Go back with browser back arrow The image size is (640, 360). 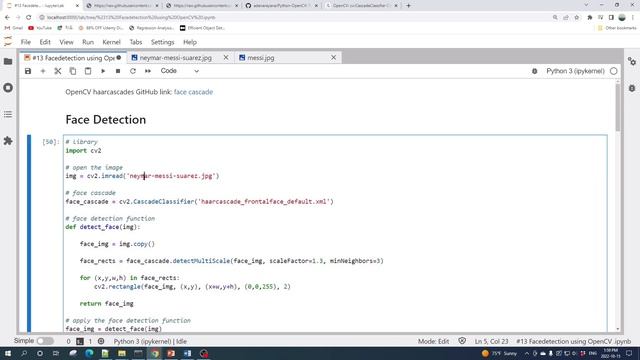(7, 18)
